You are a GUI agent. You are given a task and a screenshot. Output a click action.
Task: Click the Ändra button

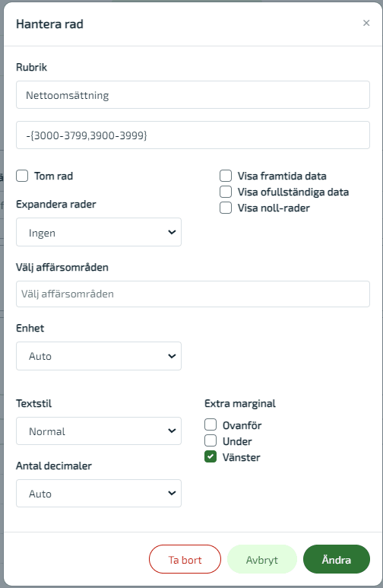[337, 559]
